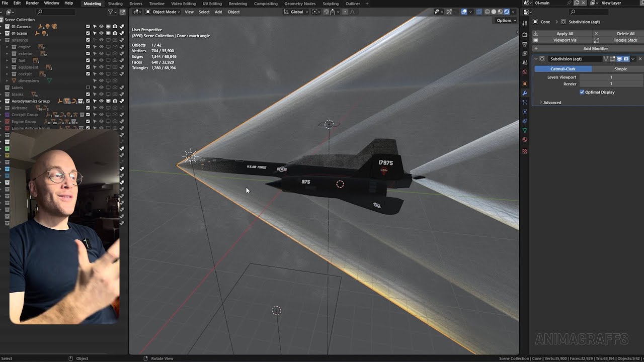Open the Object Data properties tab
Screen dimensions: 644x362
[x=525, y=130]
